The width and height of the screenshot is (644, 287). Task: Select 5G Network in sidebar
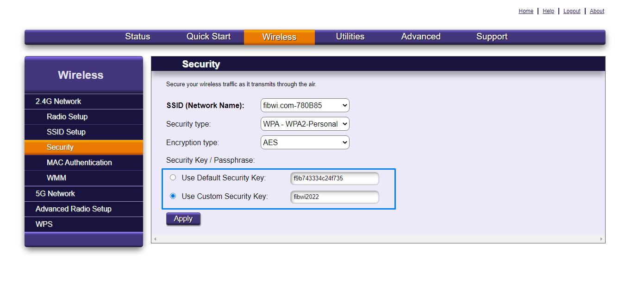point(84,194)
